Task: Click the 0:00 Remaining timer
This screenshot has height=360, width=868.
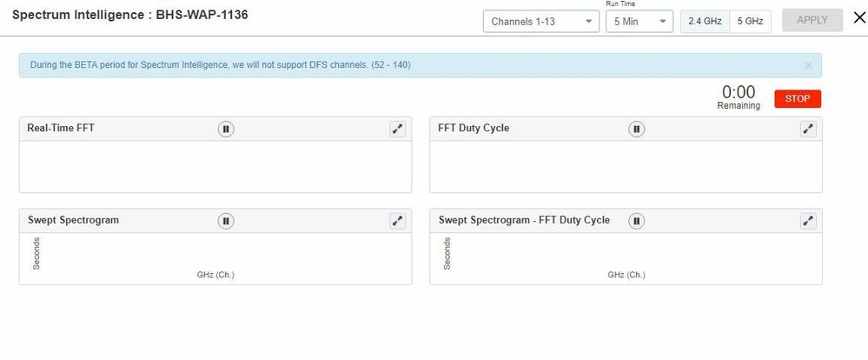Action: (739, 96)
